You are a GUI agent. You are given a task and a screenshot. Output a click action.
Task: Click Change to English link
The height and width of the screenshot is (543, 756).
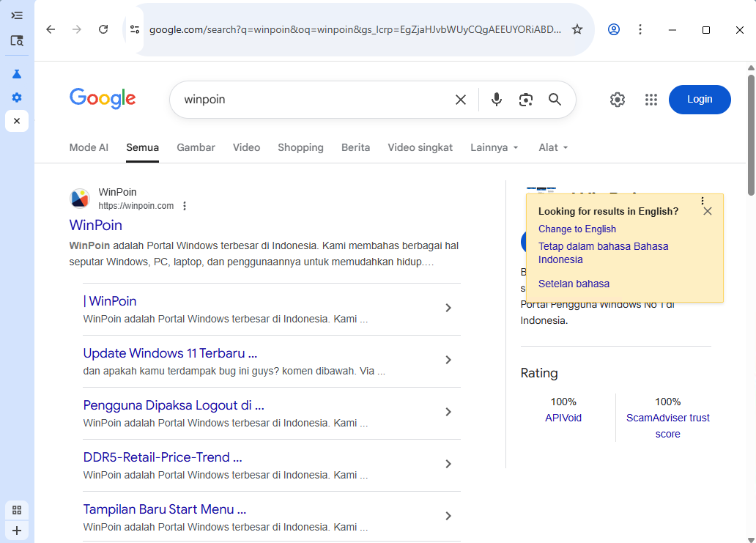[577, 229]
